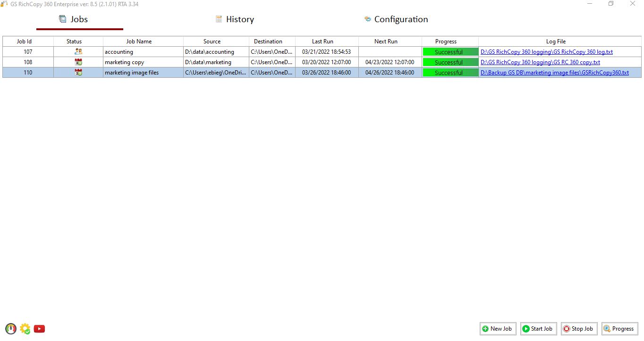The width and height of the screenshot is (644, 341).
Task: Click the scheduled status icon for marketing copy
Action: point(78,62)
